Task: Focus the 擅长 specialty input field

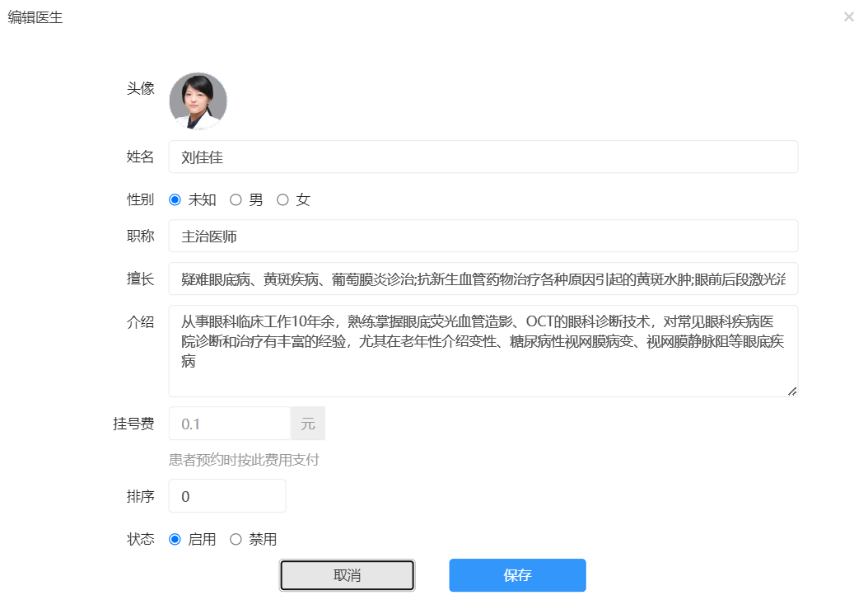Action: pyautogui.click(x=483, y=279)
